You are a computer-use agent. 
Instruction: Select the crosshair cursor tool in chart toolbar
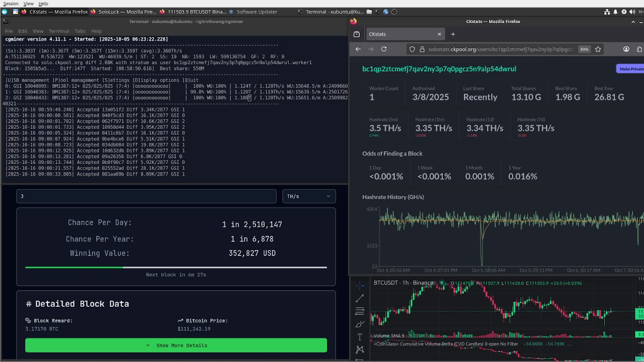pos(360,286)
